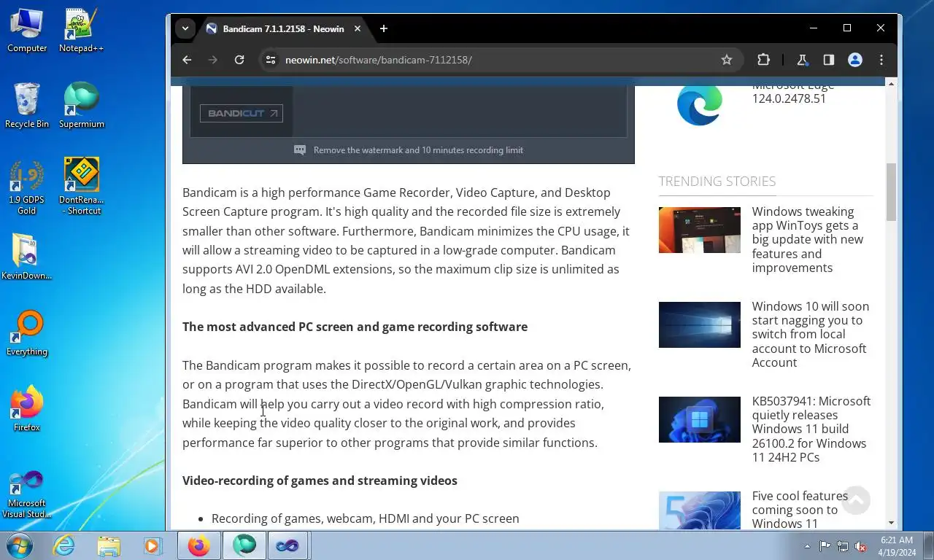The image size is (934, 560).
Task: Click the browser forward arrow
Action: click(213, 60)
